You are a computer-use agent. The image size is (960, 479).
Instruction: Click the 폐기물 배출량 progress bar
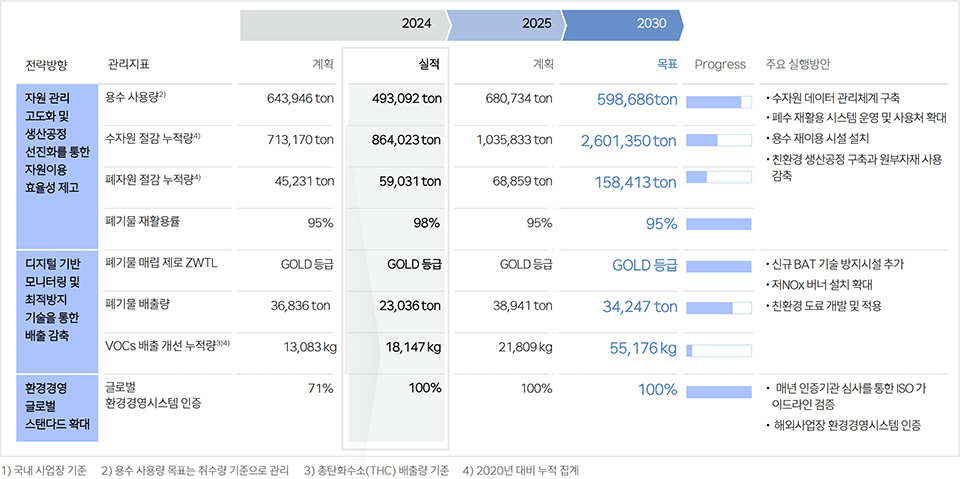pos(719,307)
